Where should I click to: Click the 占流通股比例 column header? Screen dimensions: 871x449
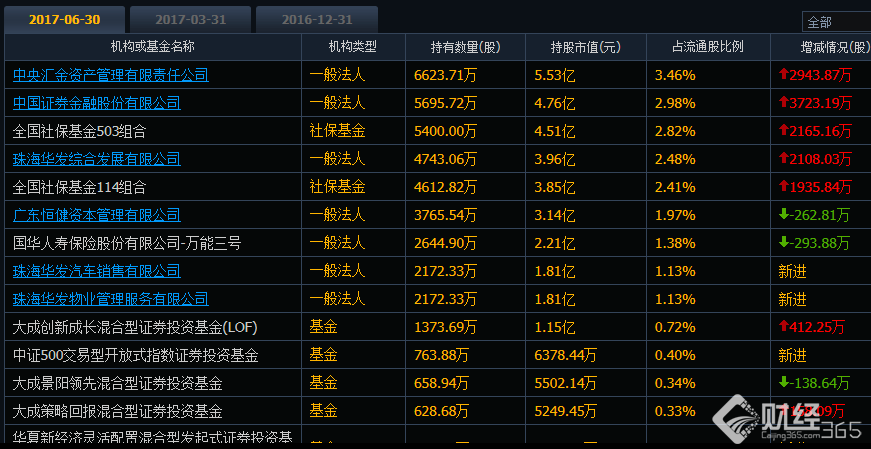pyautogui.click(x=708, y=47)
